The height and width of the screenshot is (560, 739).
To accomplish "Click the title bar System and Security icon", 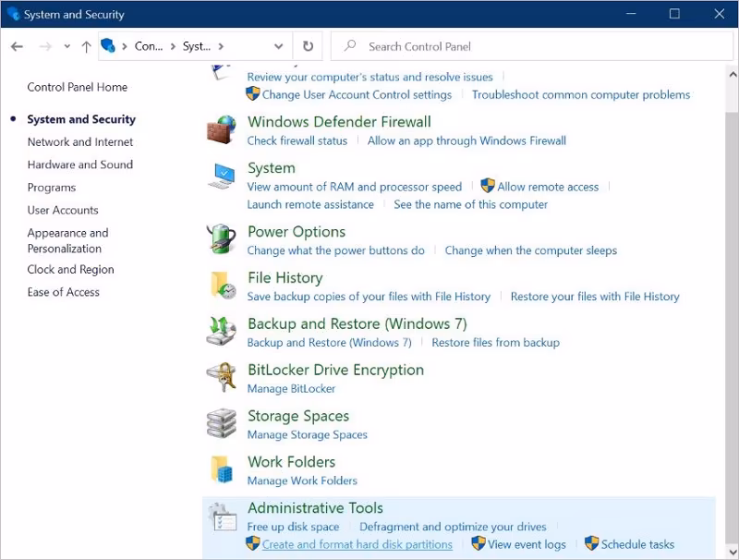I will coord(13,14).
